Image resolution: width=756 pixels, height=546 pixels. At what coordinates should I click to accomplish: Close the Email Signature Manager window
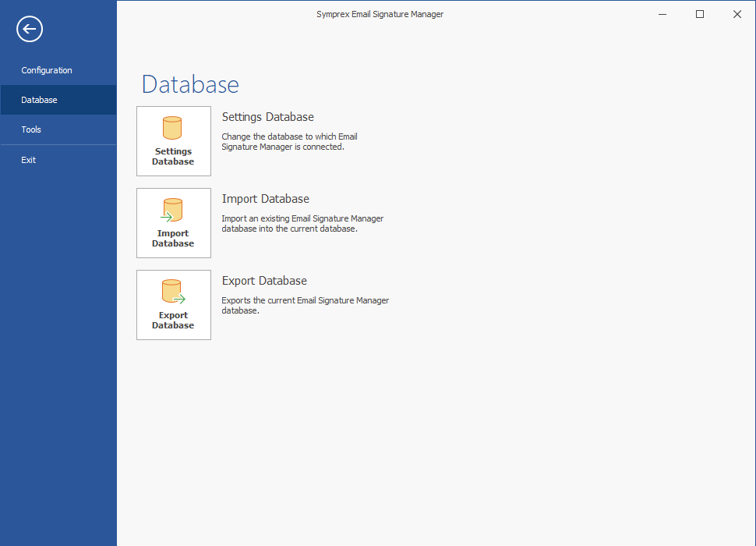tap(737, 15)
